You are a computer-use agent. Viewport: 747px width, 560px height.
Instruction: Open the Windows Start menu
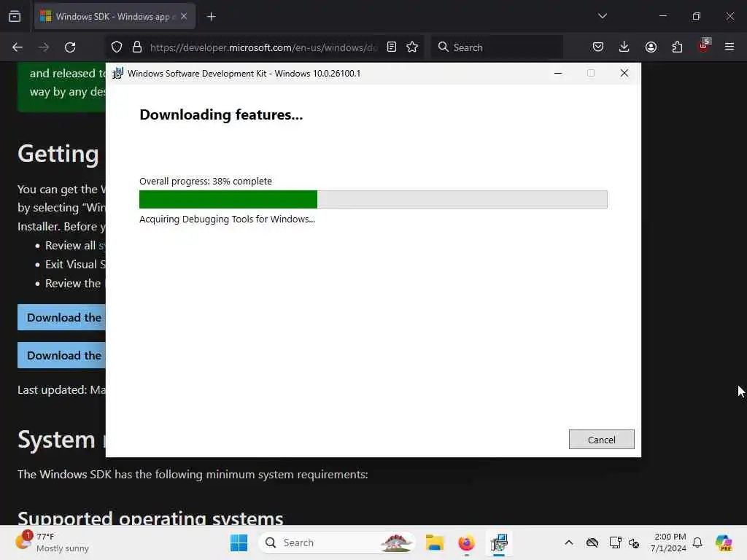pos(239,542)
